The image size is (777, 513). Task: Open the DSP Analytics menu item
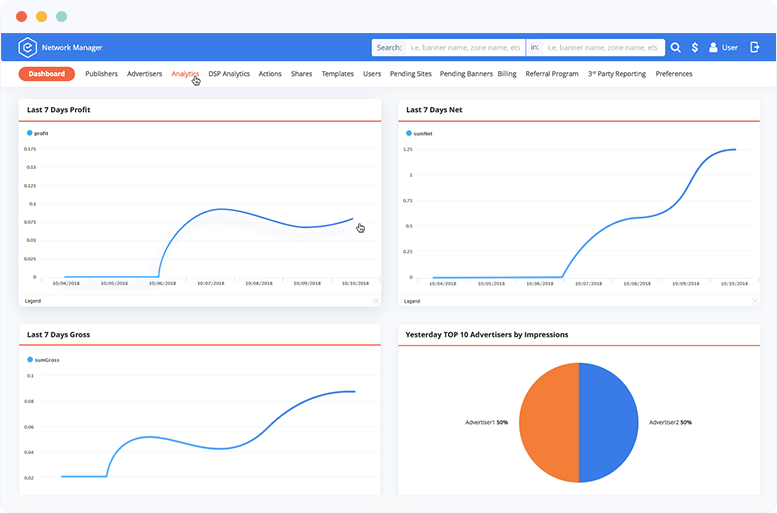229,74
